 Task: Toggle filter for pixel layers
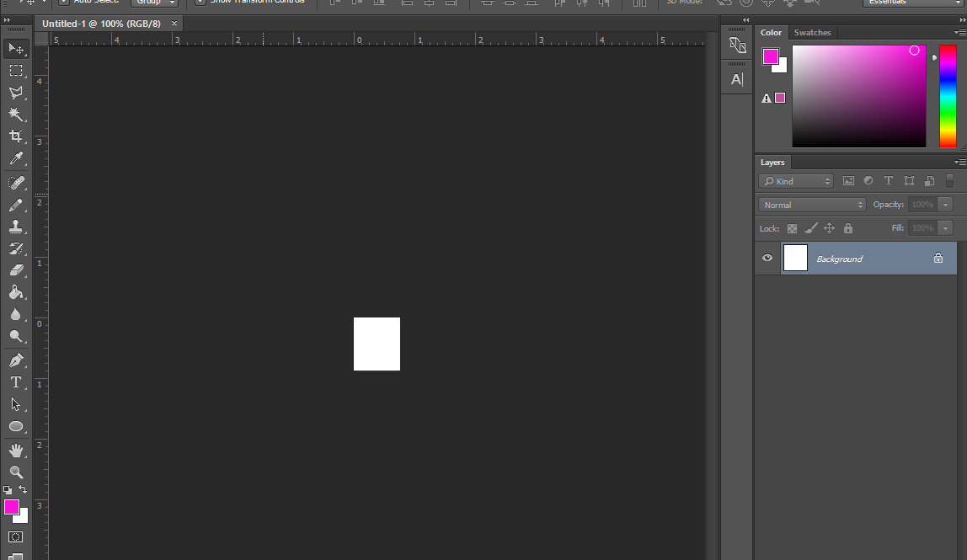click(x=848, y=181)
